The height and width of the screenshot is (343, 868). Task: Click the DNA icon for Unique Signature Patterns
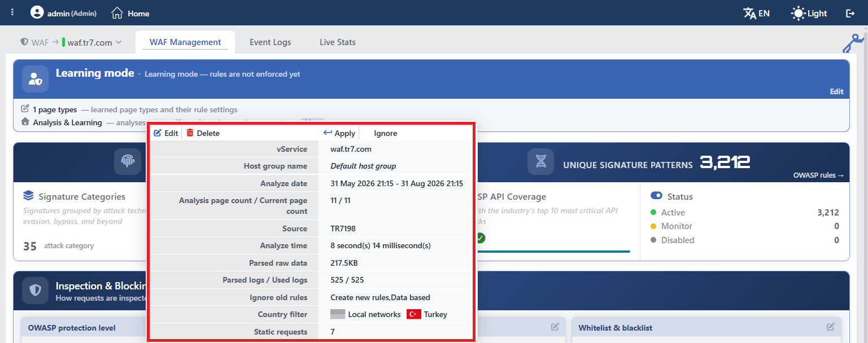[x=541, y=162]
